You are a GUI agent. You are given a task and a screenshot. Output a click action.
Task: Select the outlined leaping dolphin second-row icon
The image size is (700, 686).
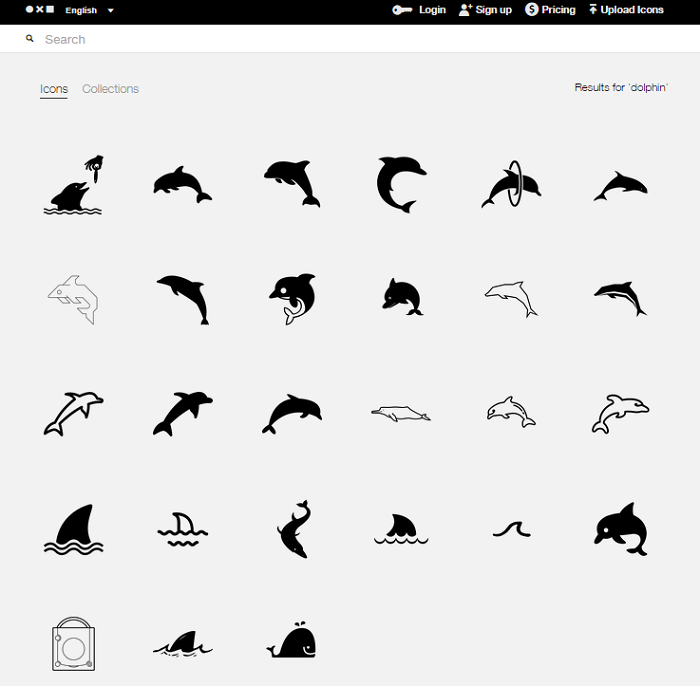pos(511,299)
